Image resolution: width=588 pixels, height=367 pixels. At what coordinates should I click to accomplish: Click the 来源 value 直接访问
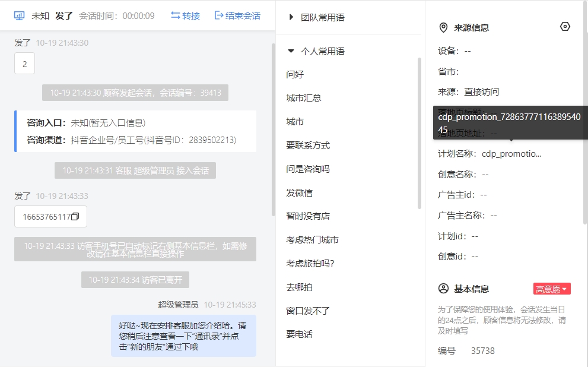click(x=482, y=92)
